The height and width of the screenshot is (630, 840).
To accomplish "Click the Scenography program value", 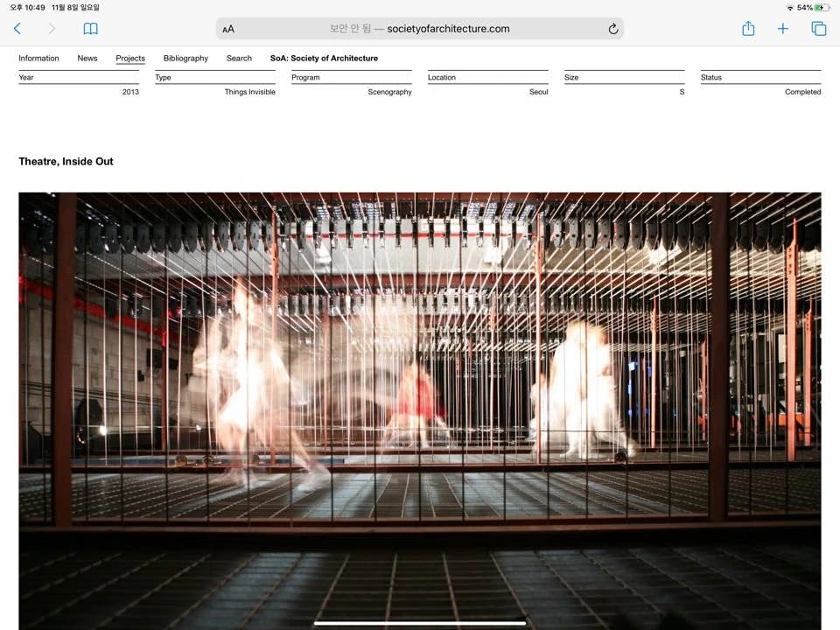I will point(389,92).
